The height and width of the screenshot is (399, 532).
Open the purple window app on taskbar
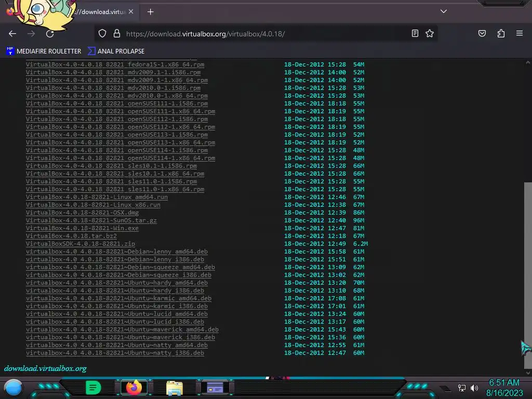(215, 388)
